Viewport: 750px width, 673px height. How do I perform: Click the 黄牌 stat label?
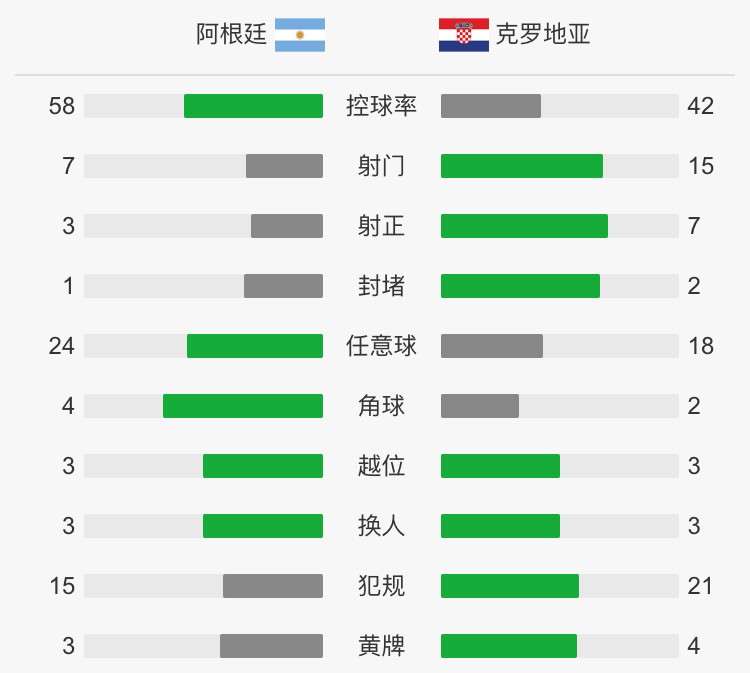(x=382, y=646)
